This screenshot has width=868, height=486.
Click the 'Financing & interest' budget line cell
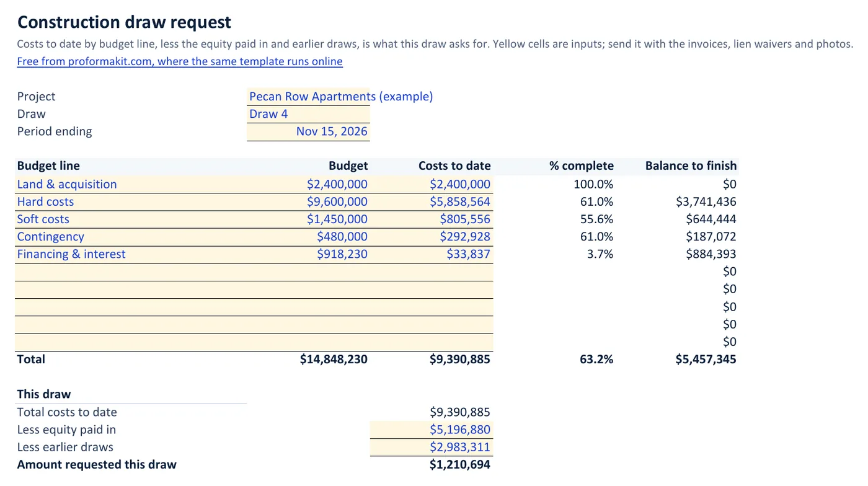tap(131, 254)
